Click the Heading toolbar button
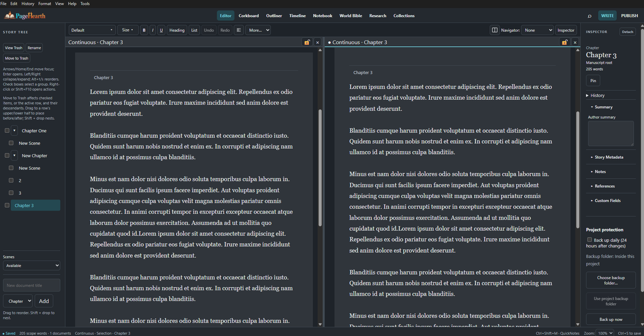This screenshot has height=336, width=644. point(177,30)
